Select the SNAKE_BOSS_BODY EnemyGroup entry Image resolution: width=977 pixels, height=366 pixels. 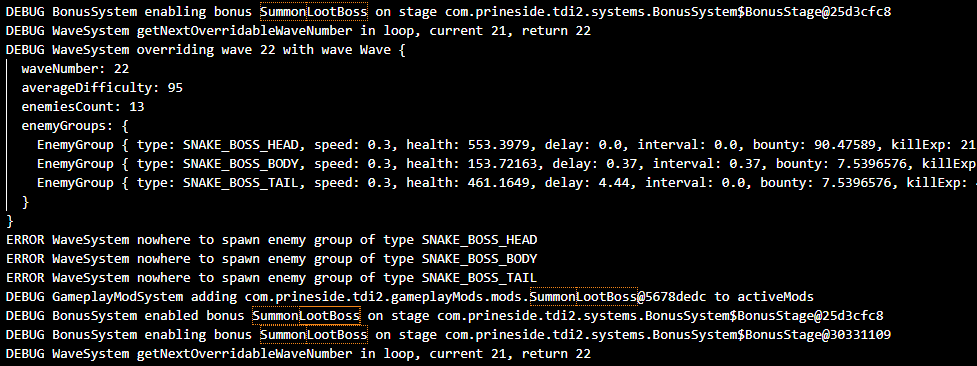tap(507, 164)
